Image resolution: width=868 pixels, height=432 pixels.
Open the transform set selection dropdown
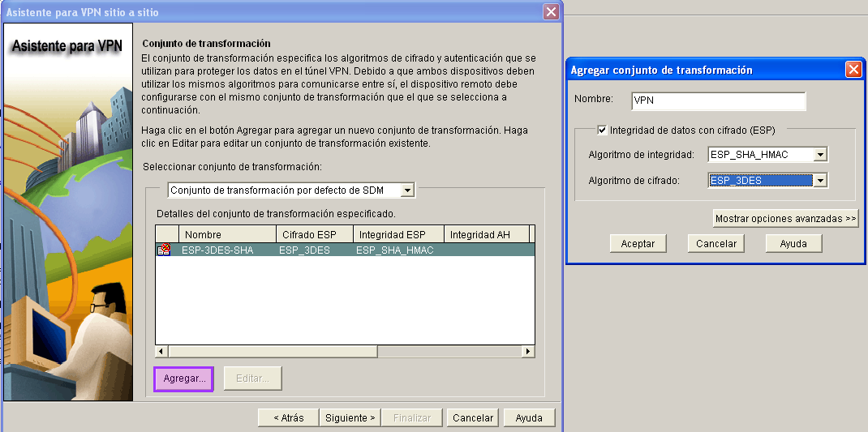coord(407,190)
